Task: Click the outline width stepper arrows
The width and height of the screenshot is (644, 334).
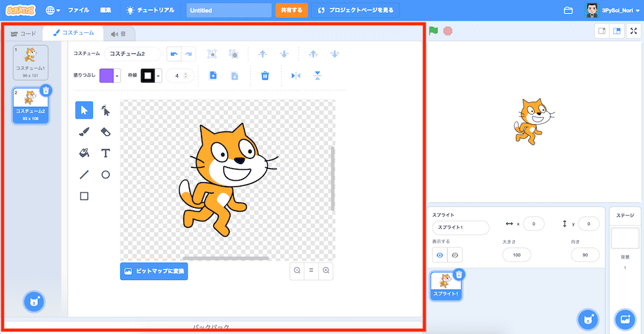Action: click(x=185, y=75)
